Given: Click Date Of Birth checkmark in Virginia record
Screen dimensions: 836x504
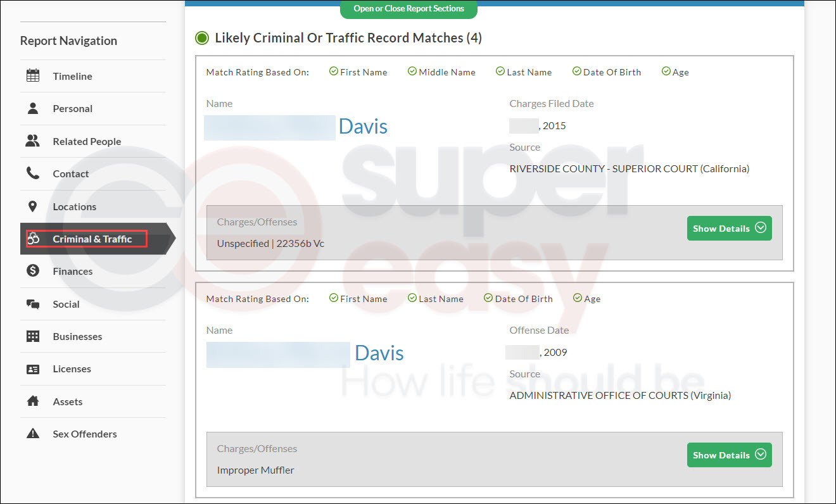Looking at the screenshot, I should [x=489, y=298].
